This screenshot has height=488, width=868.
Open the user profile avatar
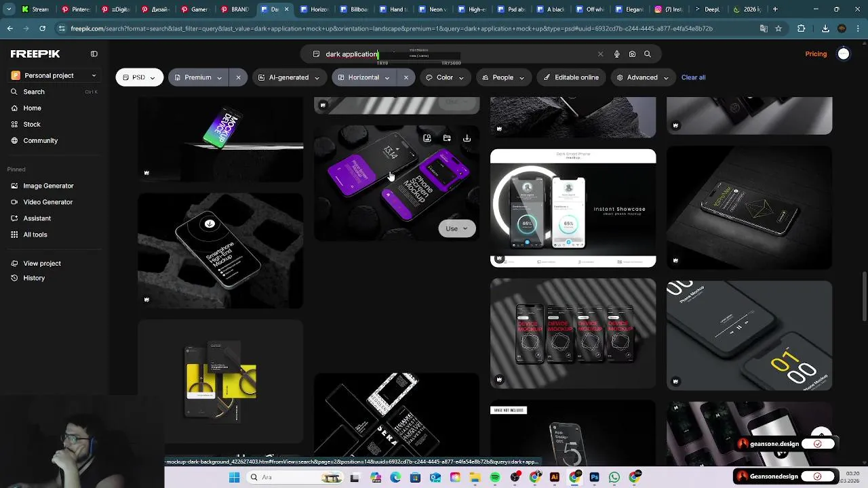(x=844, y=54)
